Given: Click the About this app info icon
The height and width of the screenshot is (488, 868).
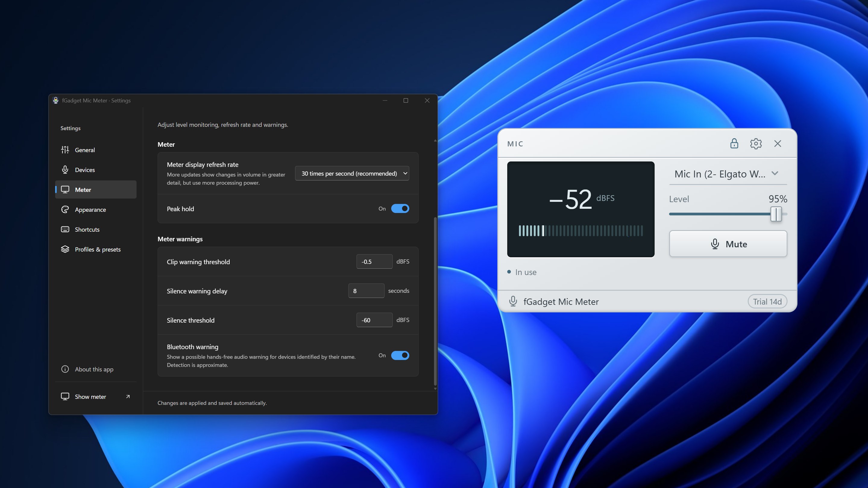Looking at the screenshot, I should pos(65,369).
